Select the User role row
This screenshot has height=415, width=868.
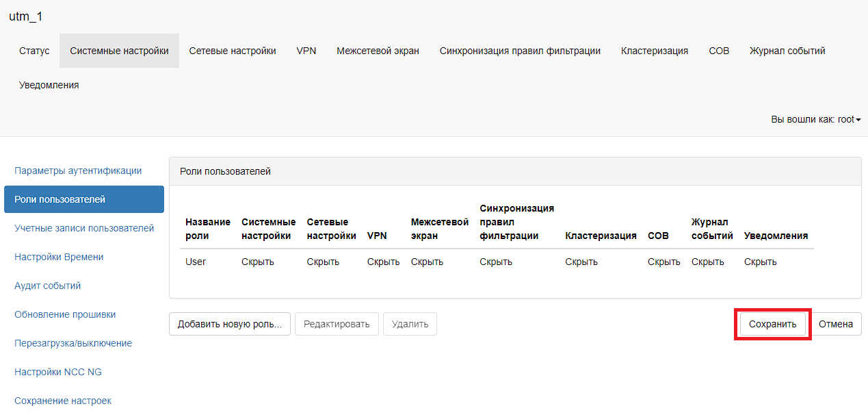[x=196, y=262]
